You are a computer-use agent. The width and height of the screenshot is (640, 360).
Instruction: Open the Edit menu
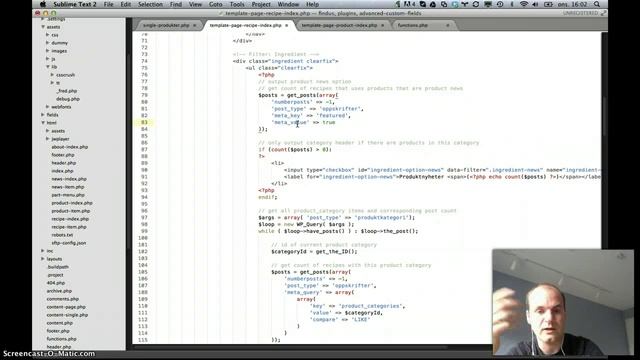[x=126, y=4]
